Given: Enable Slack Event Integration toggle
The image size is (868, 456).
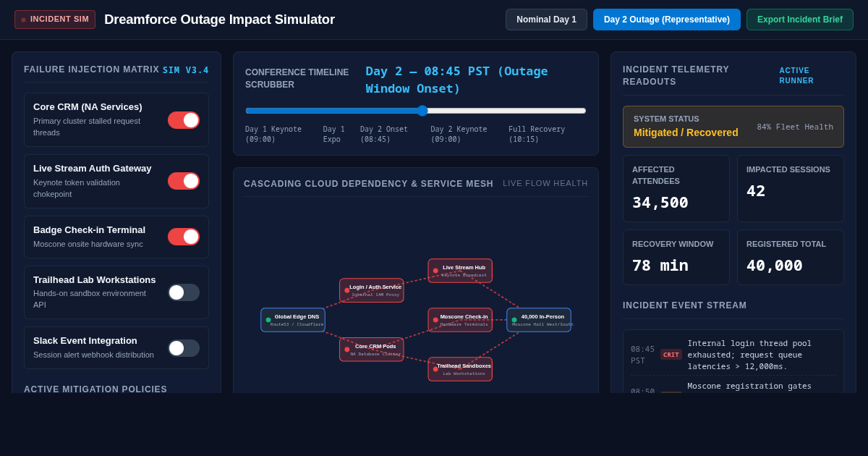Looking at the screenshot, I should 184,348.
